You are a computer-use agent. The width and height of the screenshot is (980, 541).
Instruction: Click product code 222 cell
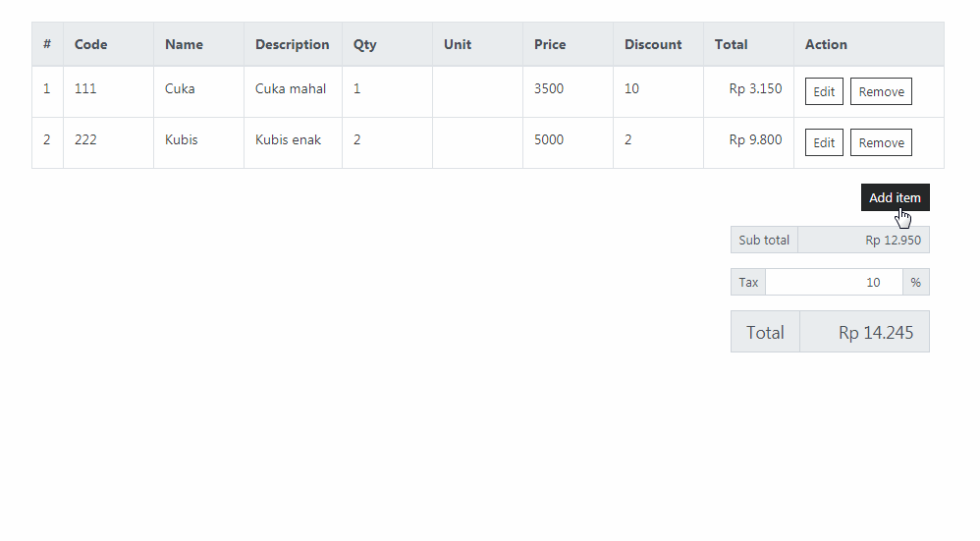(85, 140)
